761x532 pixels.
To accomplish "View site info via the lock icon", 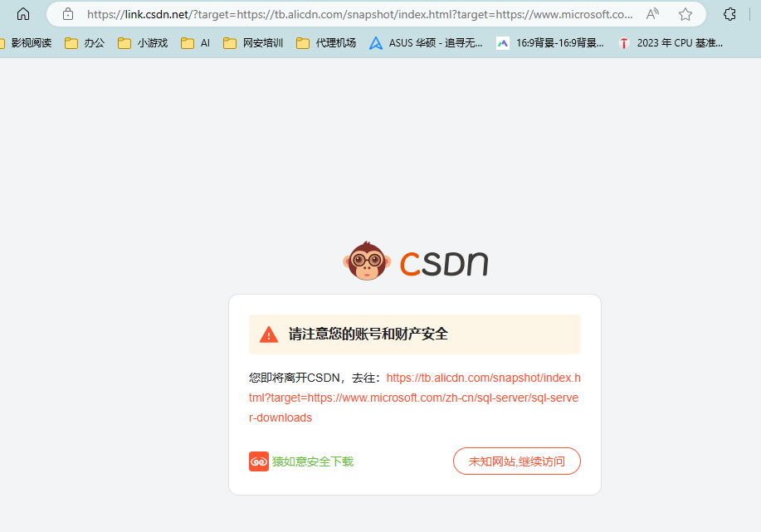I will [68, 14].
